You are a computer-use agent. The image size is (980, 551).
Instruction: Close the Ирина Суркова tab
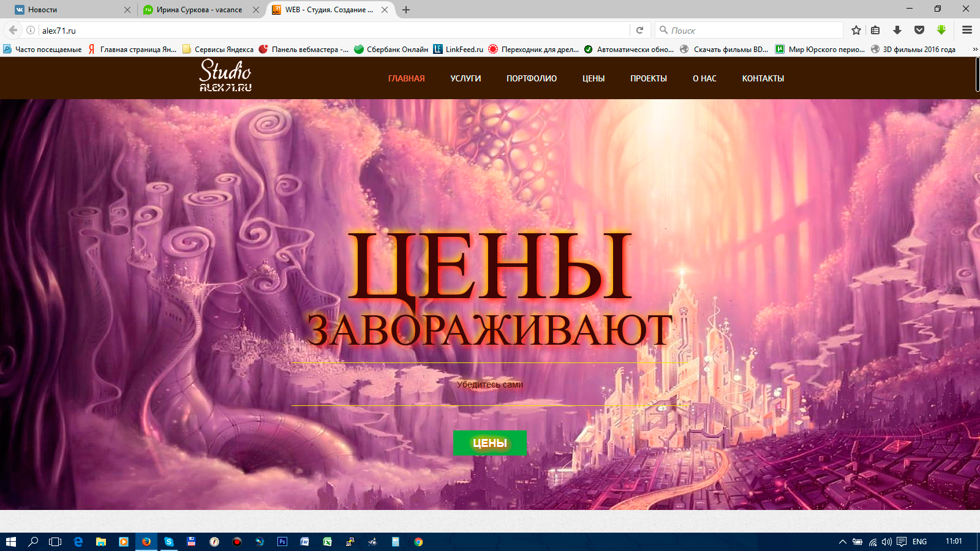click(256, 10)
